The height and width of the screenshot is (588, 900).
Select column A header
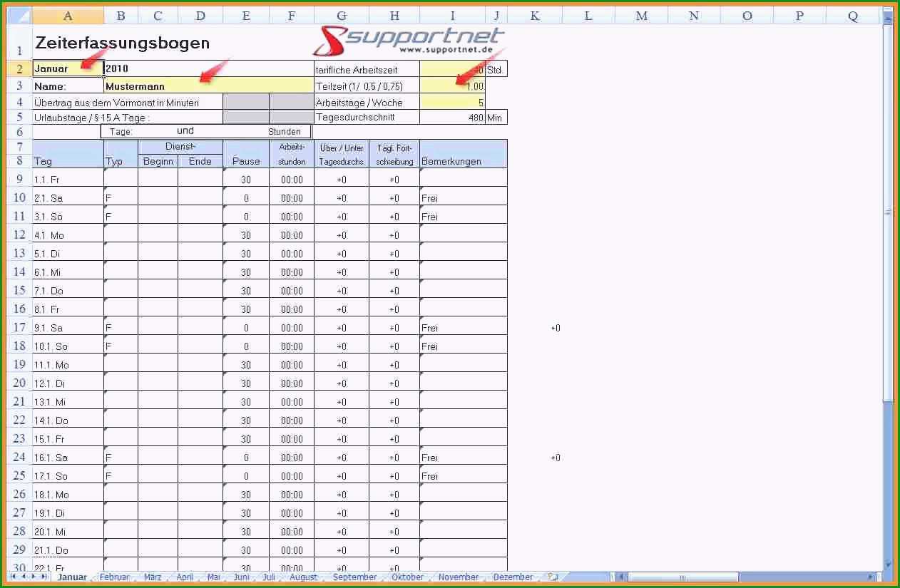[68, 15]
